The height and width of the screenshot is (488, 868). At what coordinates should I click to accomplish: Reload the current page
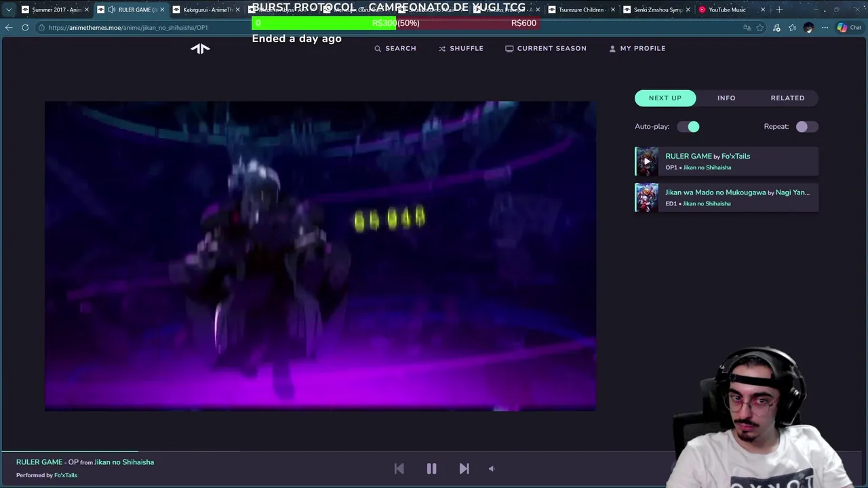click(25, 28)
